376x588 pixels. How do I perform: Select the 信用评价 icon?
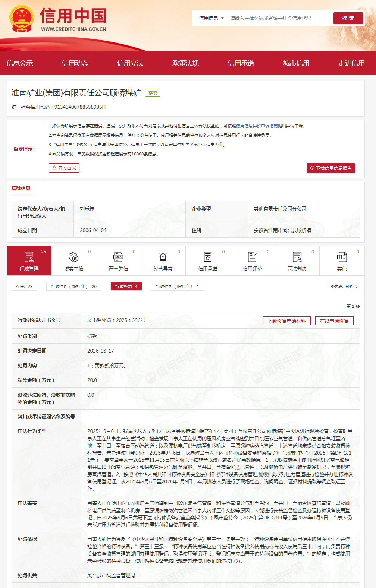click(x=253, y=257)
